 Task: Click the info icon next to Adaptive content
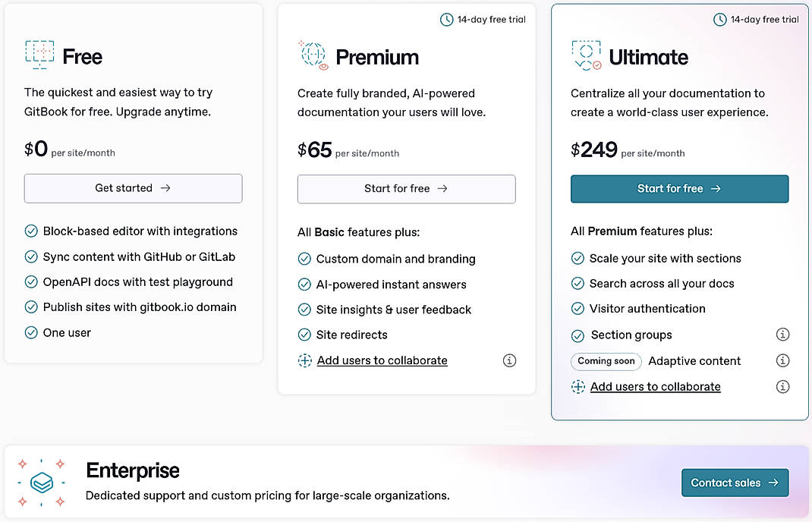tap(782, 360)
